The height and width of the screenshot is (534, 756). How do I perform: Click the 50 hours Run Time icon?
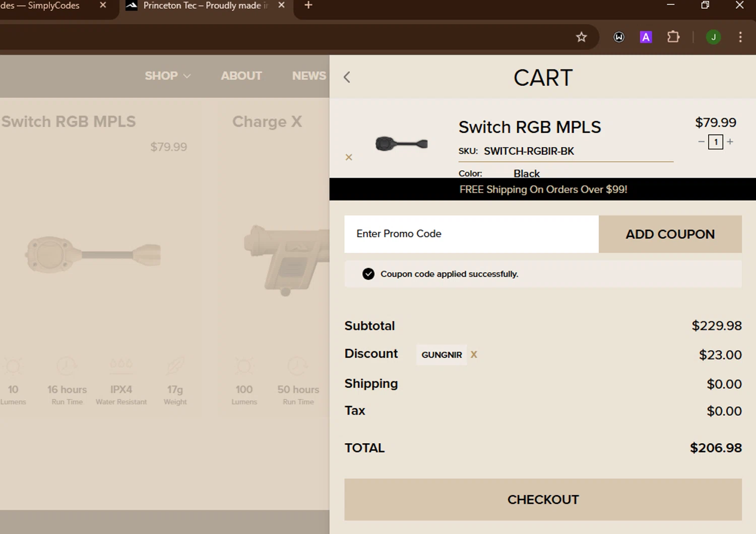[x=298, y=366]
